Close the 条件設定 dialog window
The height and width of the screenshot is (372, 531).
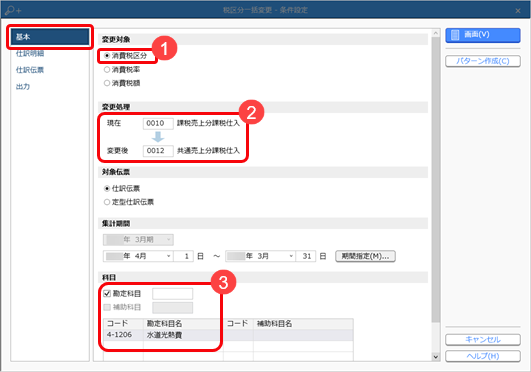518,11
